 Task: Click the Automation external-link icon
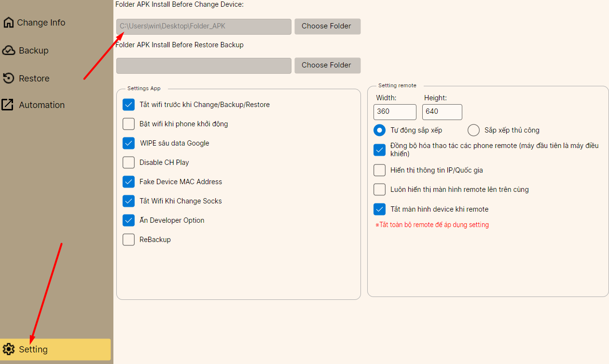pos(8,105)
